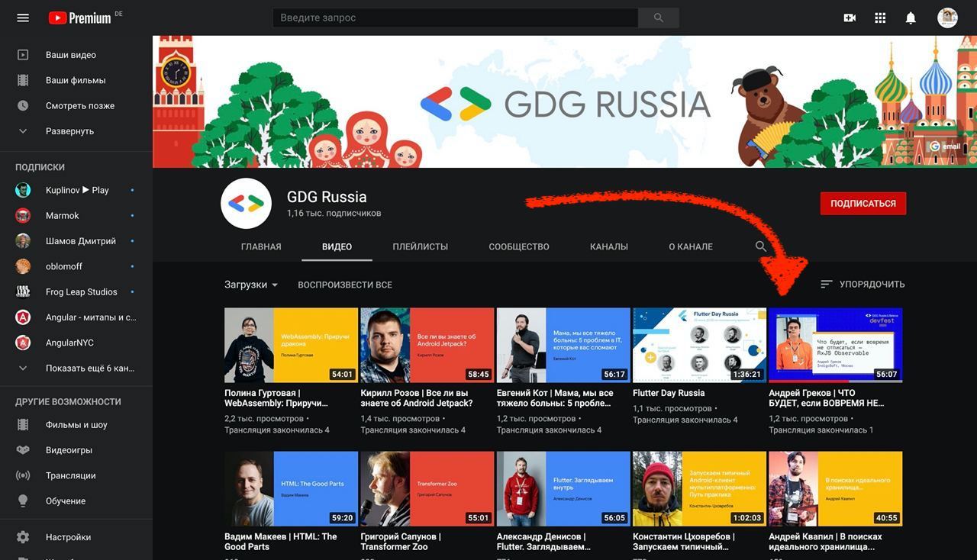
Task: Click title Андрей Греков ЧТО БУДЕТ
Action: (x=827, y=398)
